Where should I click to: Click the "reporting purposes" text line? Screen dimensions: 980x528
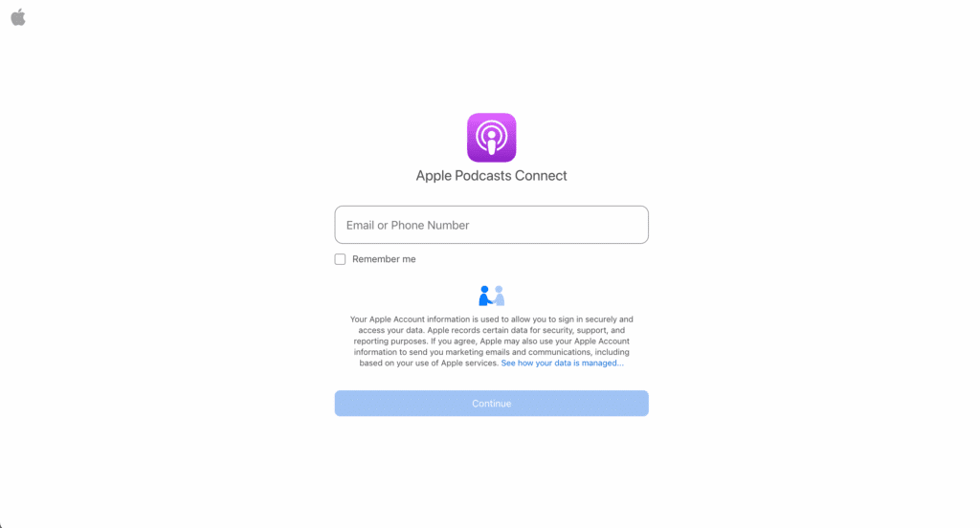tap(390, 341)
